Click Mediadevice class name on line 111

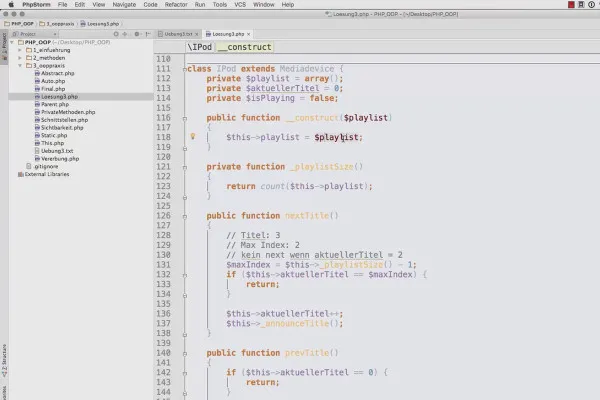point(307,69)
